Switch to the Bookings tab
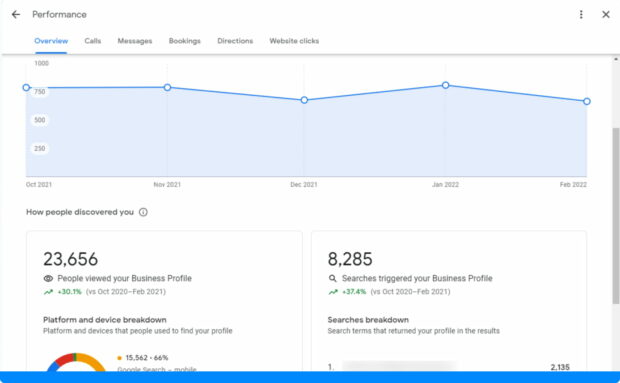Screen dimensions: 620x383 (x=185, y=41)
